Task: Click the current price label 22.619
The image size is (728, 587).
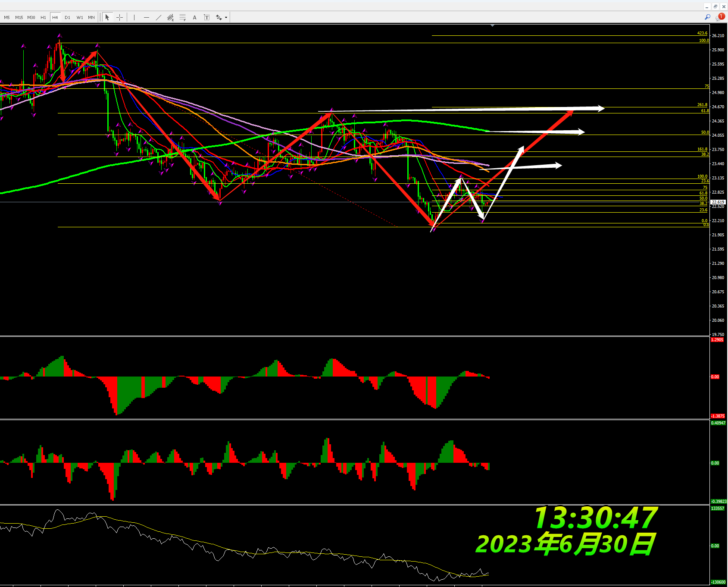Action: click(718, 202)
